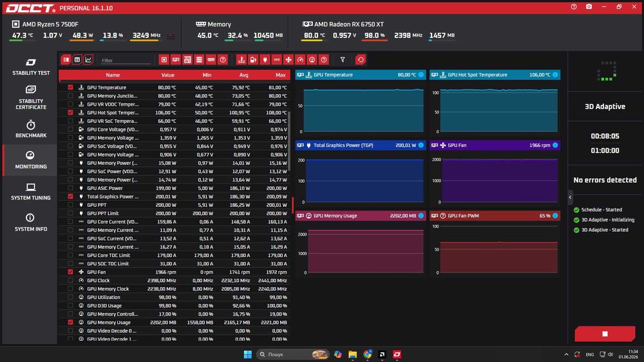Viewport: 644px width, 362px height.
Task: Toggle the memory module sensor filter icon
Action: click(211, 59)
